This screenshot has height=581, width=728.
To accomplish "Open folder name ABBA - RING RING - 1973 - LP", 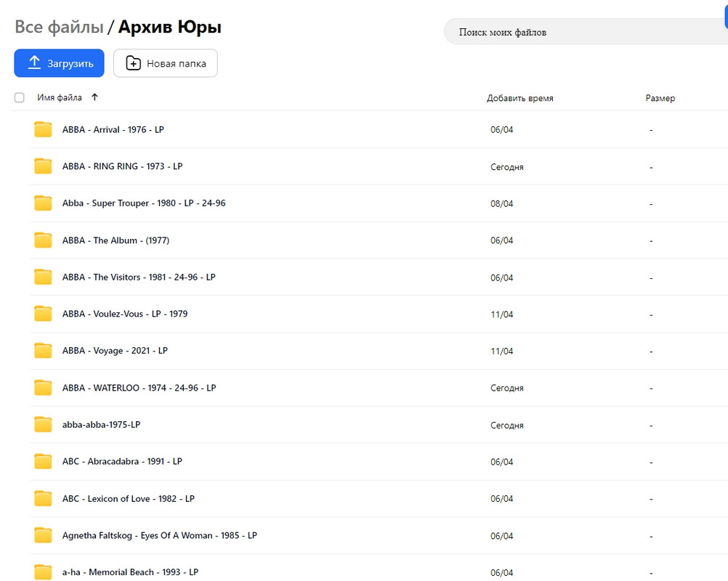I will click(123, 166).
